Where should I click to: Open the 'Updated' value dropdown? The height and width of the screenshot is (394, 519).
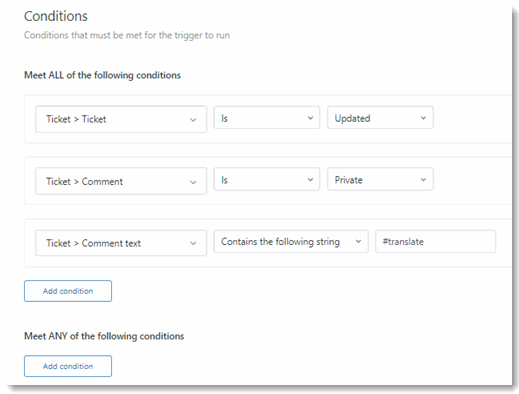tap(380, 118)
